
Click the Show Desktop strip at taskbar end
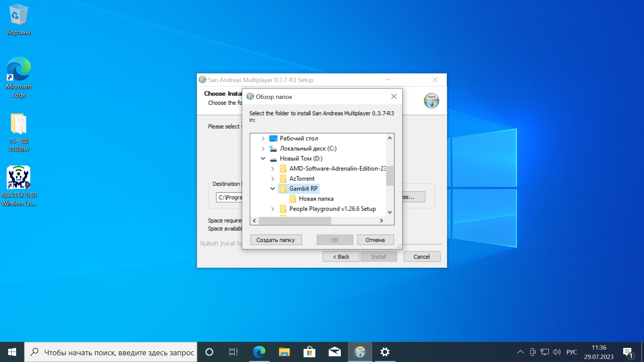(642, 352)
